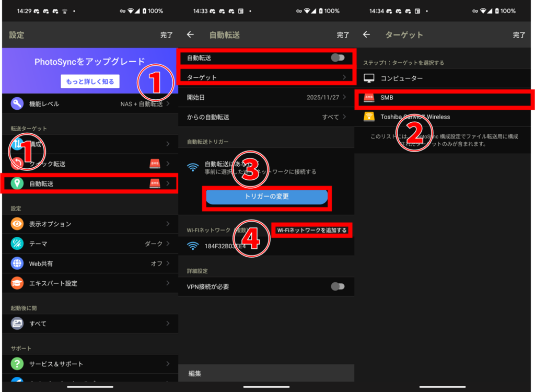Select 自動転送 in the 転送ターゲット list

tap(90, 183)
